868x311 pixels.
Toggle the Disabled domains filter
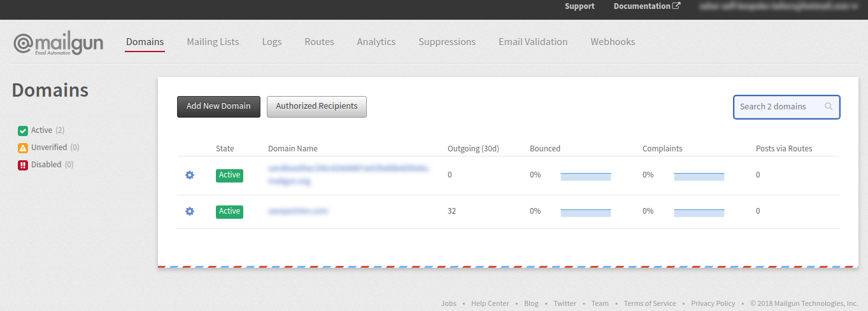(23, 165)
